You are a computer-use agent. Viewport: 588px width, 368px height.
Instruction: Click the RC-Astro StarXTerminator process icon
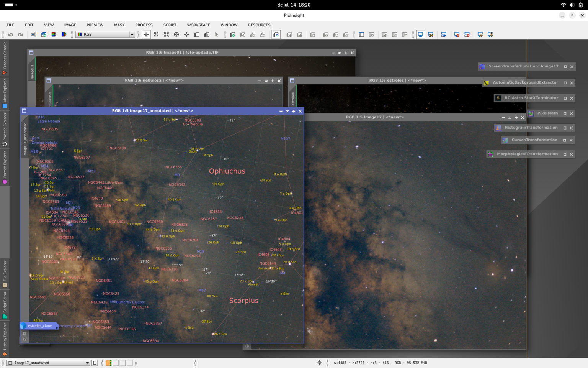498,98
